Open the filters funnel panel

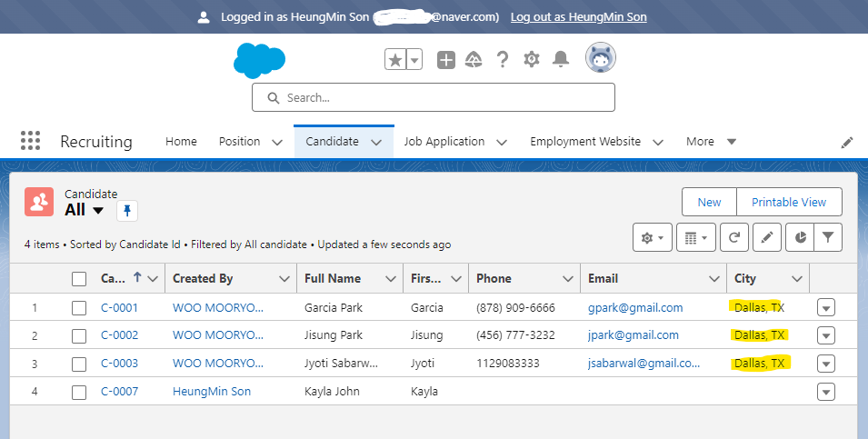[828, 237]
